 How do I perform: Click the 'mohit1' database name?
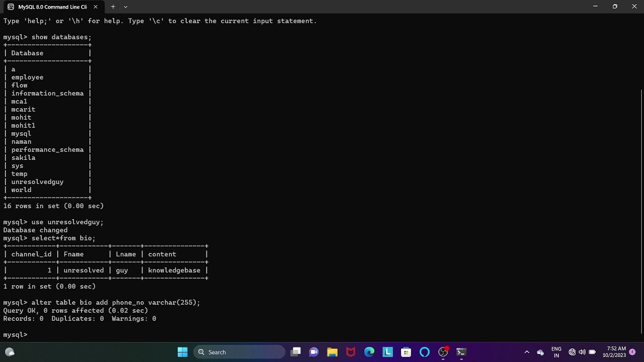click(23, 126)
